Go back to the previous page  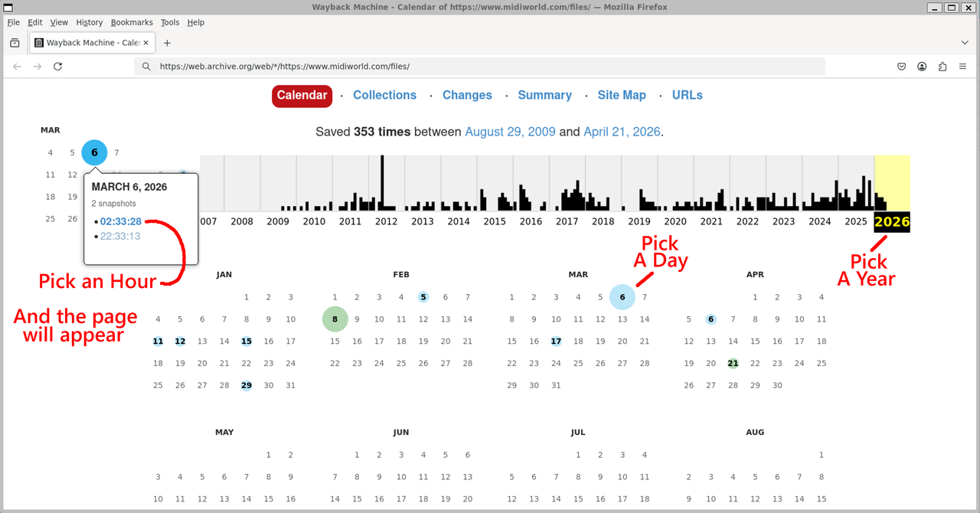pyautogui.click(x=17, y=67)
